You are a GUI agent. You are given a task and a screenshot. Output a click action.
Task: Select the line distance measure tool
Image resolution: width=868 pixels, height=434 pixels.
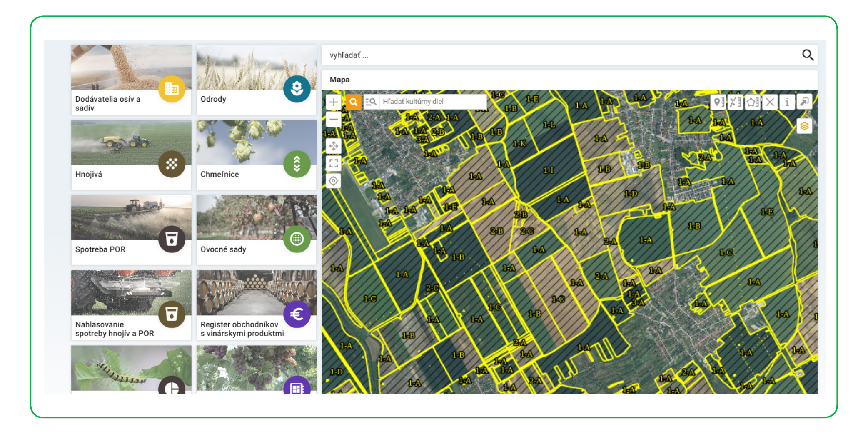[735, 102]
